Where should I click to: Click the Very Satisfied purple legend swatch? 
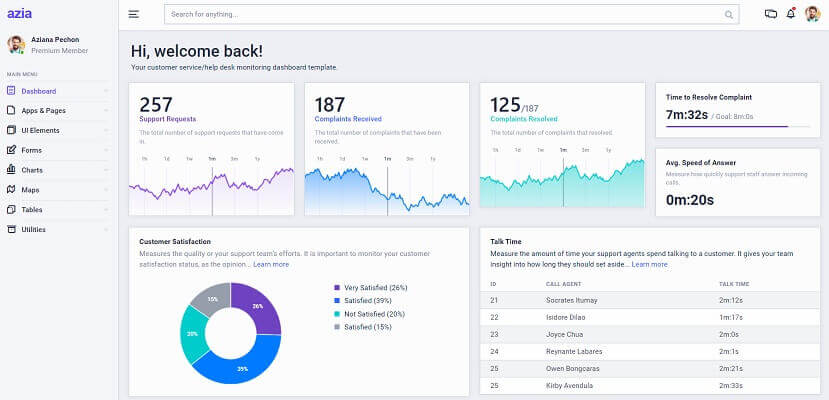click(337, 287)
